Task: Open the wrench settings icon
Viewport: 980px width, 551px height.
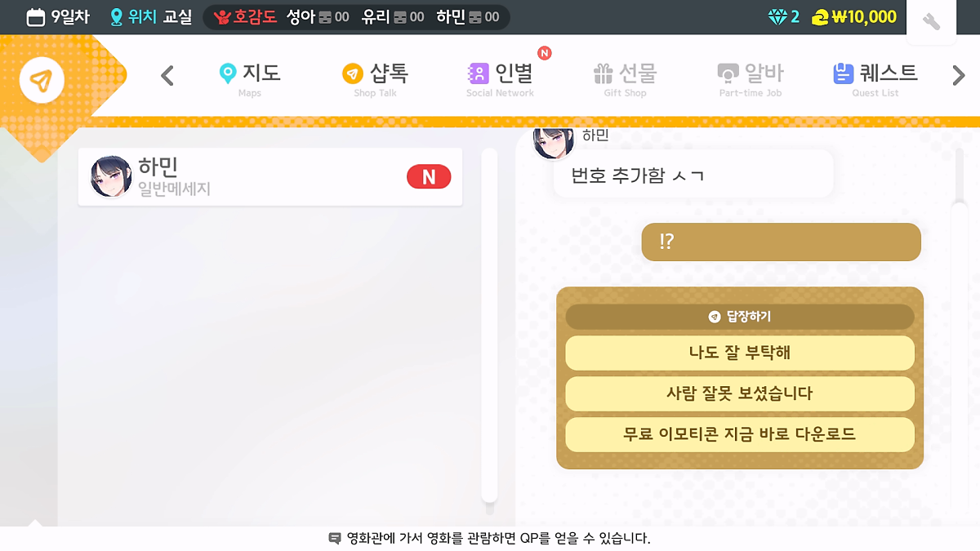Action: pos(931,22)
